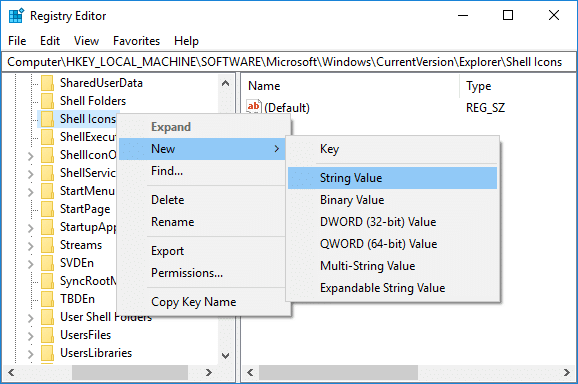Click the Shell Folders folder icon
Viewport: 578px width, 384px height.
click(x=47, y=101)
